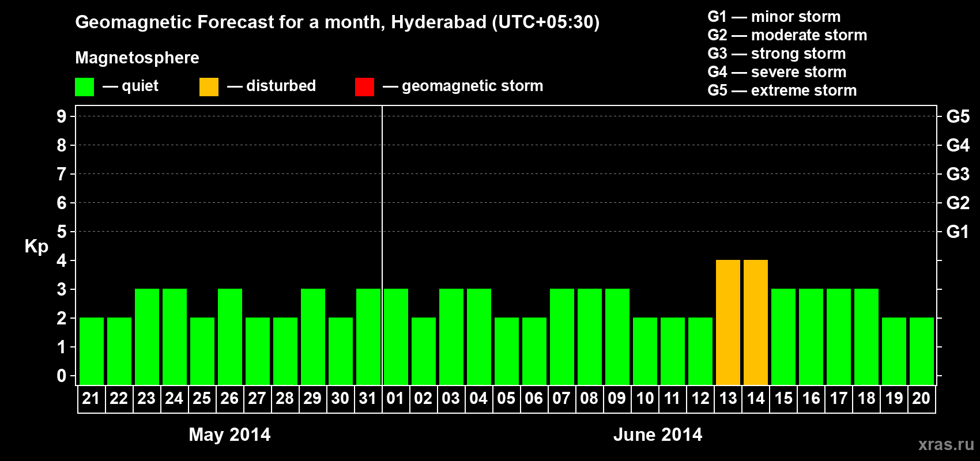Click the green bar for June 20
Viewport: 980px width, 461px height.
click(x=922, y=352)
